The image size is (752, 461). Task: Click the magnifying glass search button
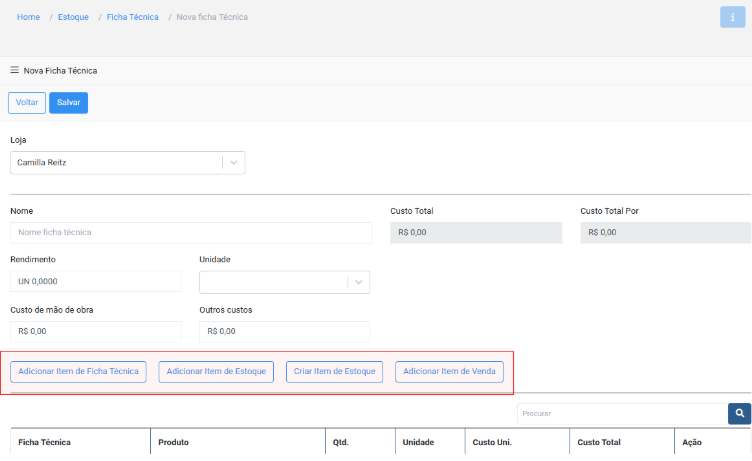[739, 413]
